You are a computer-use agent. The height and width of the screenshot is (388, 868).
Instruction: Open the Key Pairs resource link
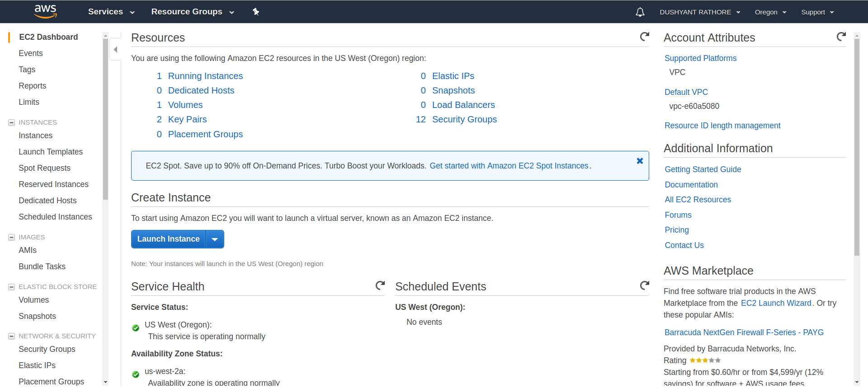click(x=188, y=119)
